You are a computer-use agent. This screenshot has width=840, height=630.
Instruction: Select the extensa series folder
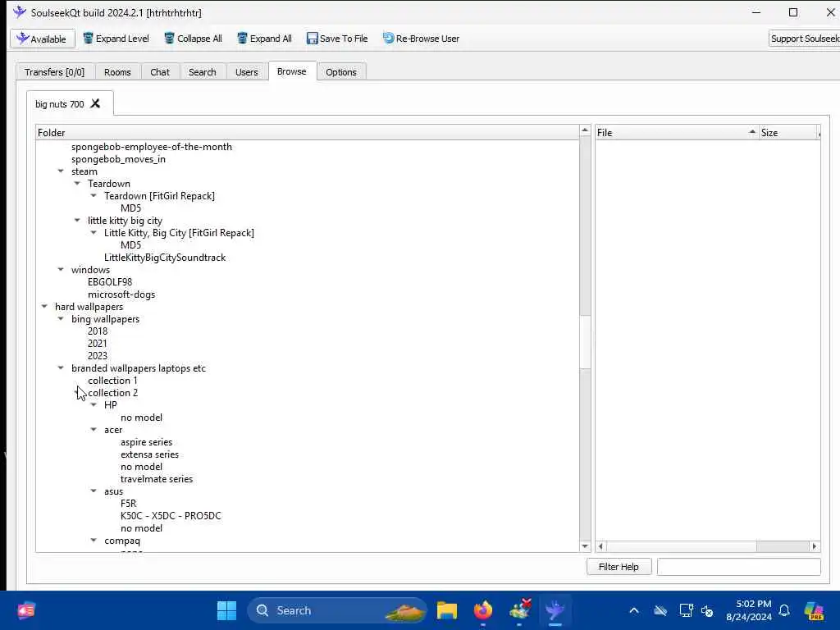point(149,454)
